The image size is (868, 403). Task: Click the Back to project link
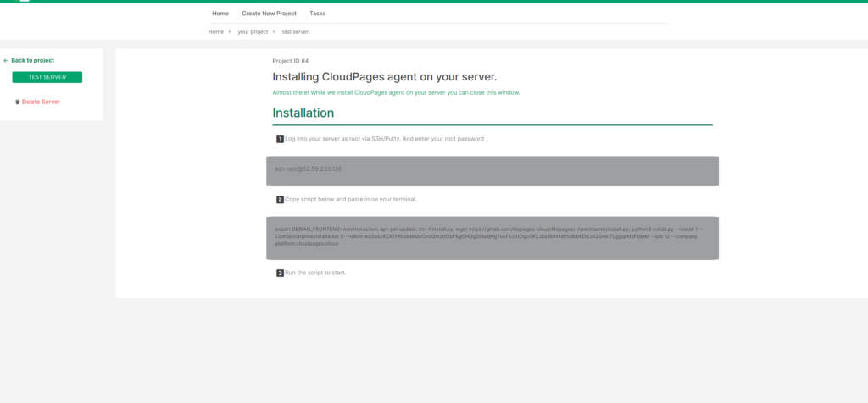point(33,60)
